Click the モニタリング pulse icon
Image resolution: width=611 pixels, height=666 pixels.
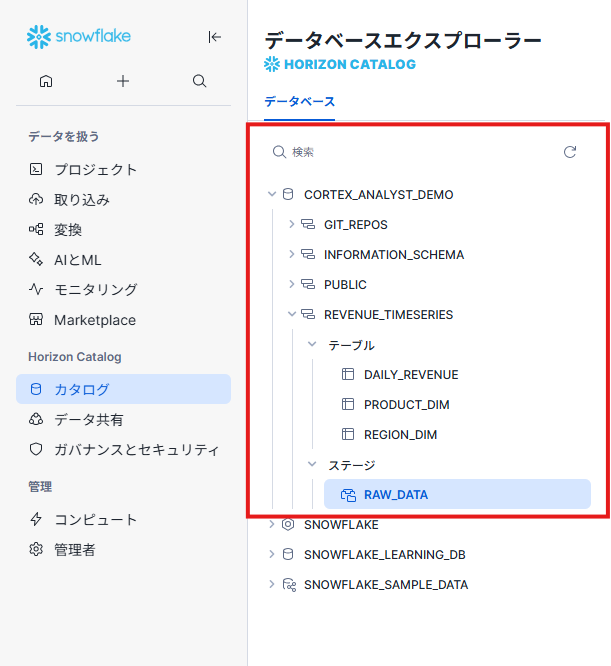(36, 289)
